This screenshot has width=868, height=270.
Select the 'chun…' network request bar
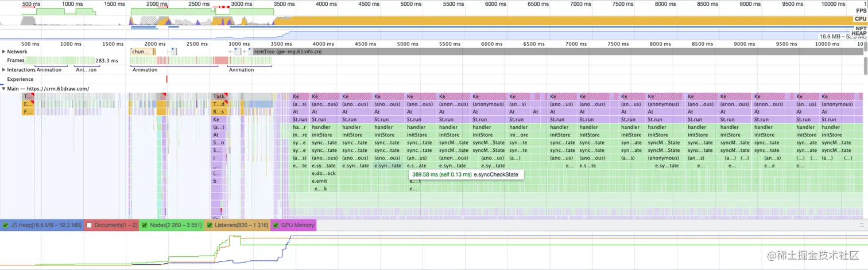143,52
